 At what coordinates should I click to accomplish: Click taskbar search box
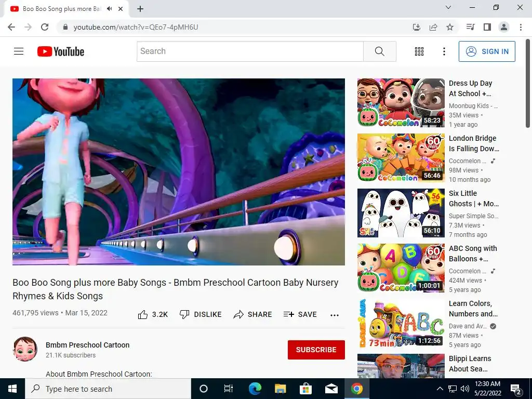(x=108, y=389)
